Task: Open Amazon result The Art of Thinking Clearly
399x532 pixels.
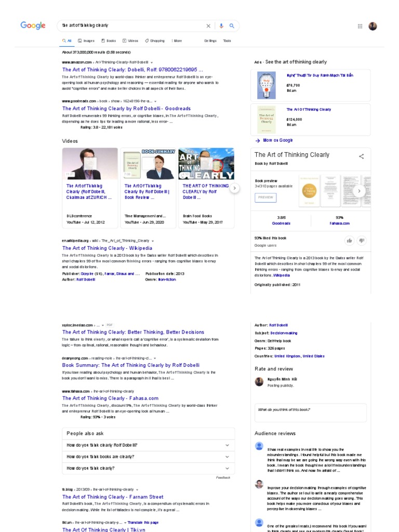Action: coord(132,70)
